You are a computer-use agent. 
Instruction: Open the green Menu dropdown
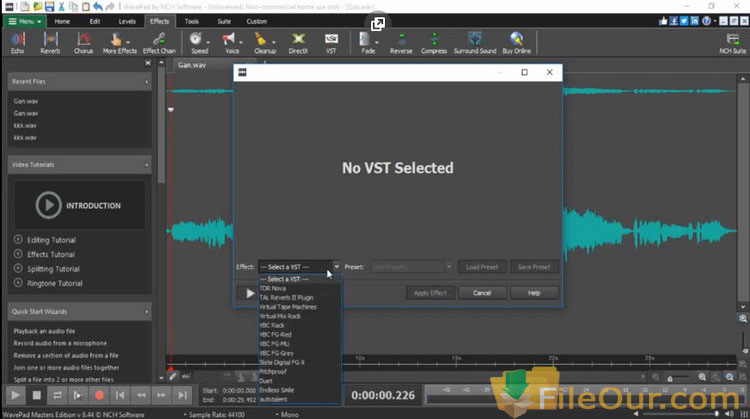[25, 21]
